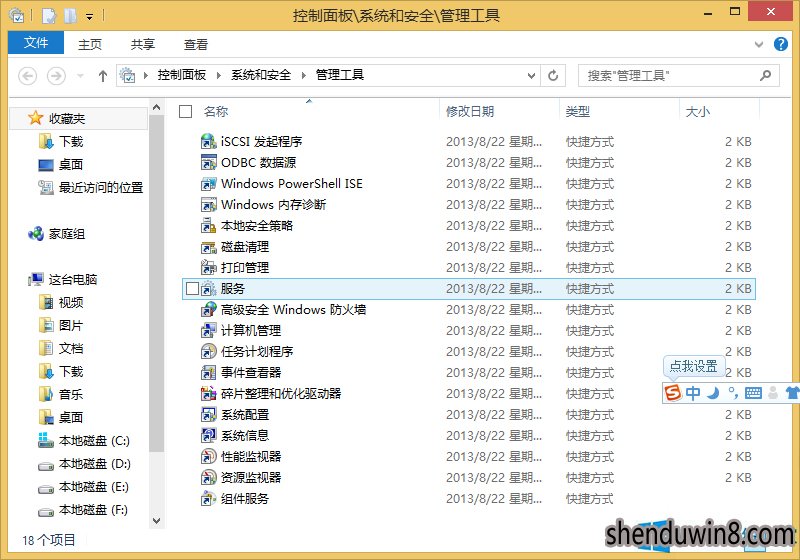Open 视频 folder in the sidebar
Image resolution: width=800 pixels, height=560 pixels.
tap(70, 302)
